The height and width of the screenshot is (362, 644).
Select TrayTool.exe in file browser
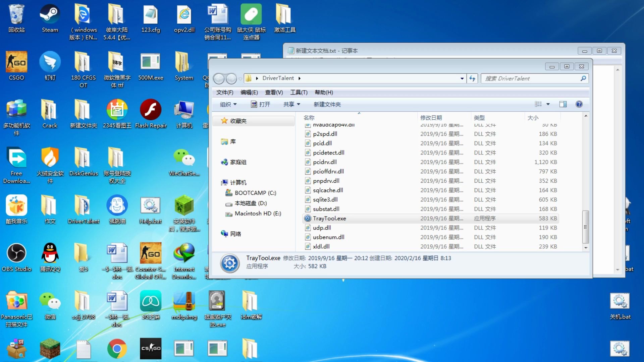coord(329,218)
